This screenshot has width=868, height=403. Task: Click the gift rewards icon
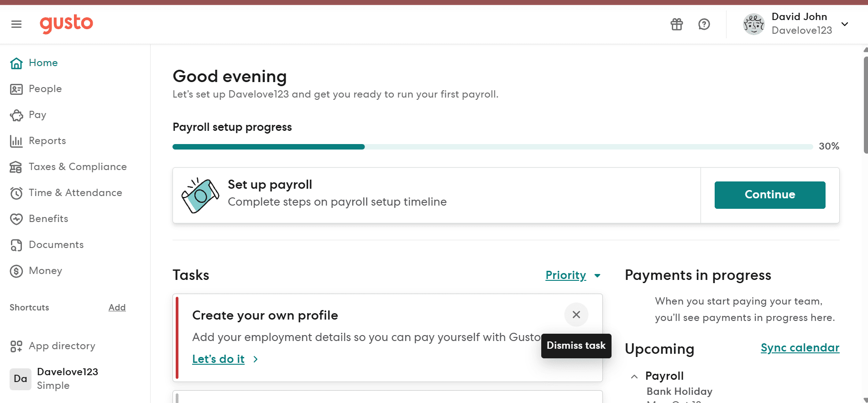click(677, 24)
